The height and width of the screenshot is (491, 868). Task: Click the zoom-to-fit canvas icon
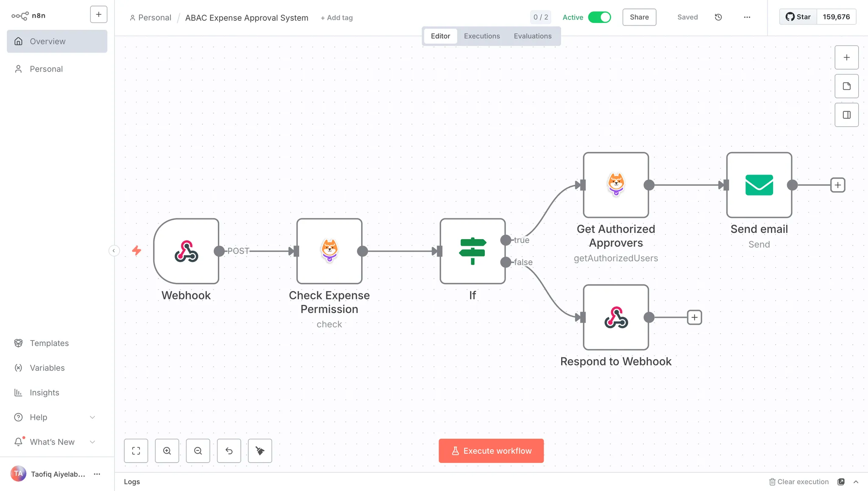click(x=136, y=451)
